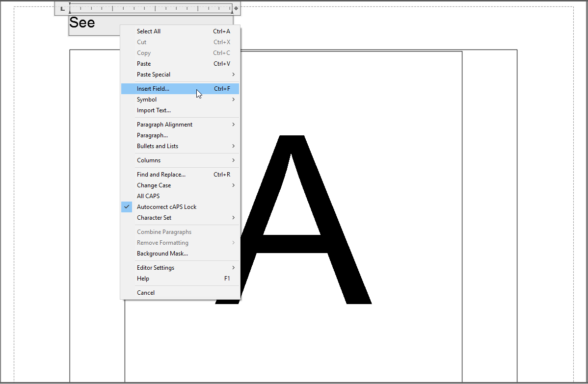The height and width of the screenshot is (384, 588).
Task: Open the Symbol submenu
Action: pyautogui.click(x=146, y=99)
